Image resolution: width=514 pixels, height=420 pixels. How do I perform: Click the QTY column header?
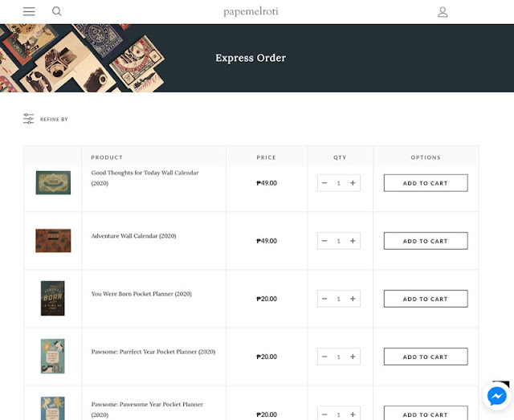(x=340, y=157)
